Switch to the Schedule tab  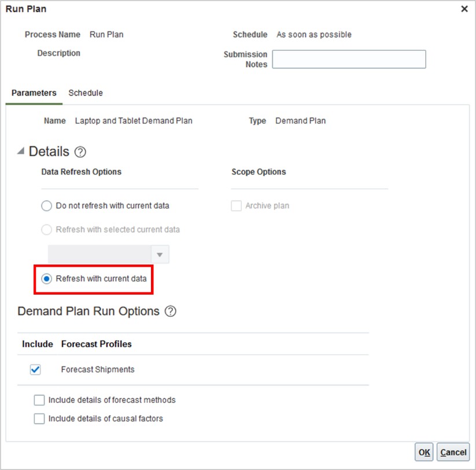click(x=86, y=93)
